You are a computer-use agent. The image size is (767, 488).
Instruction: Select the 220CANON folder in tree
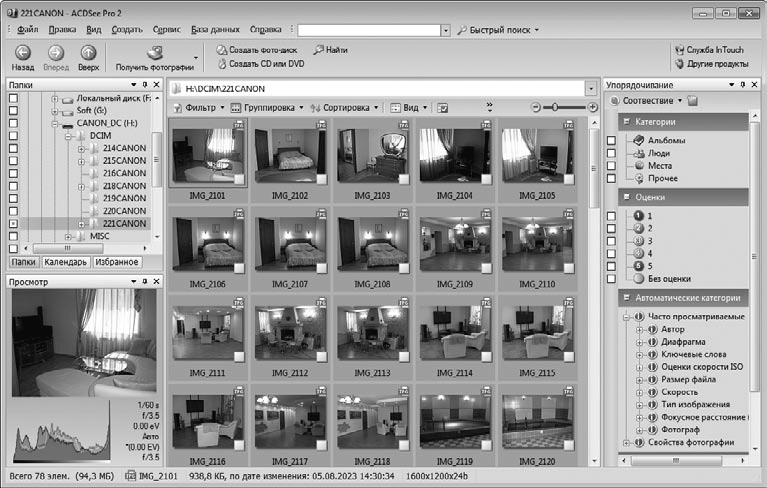pyautogui.click(x=124, y=211)
